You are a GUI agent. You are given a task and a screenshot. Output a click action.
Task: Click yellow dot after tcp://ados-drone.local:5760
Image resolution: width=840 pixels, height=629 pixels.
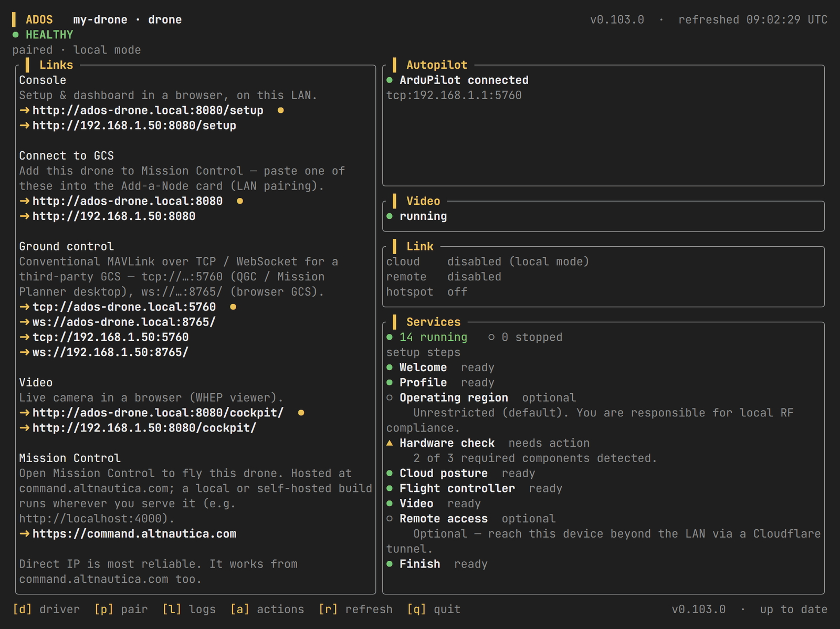pos(233,307)
